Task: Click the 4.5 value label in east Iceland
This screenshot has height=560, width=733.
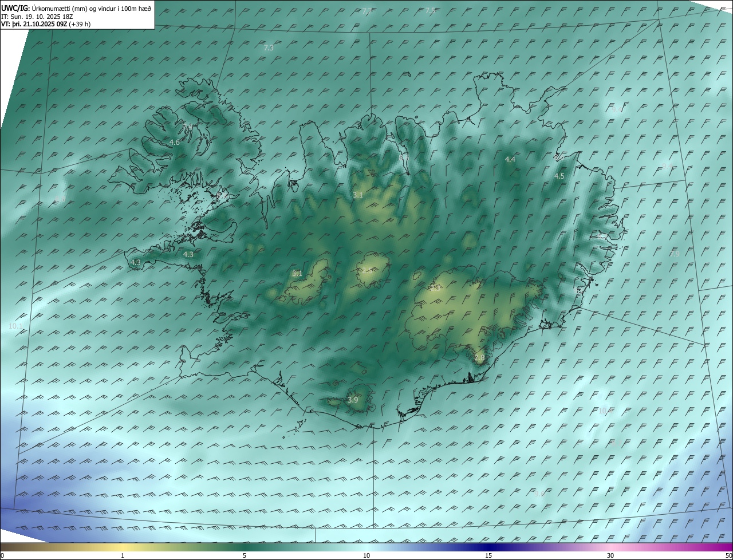Action: click(x=559, y=176)
